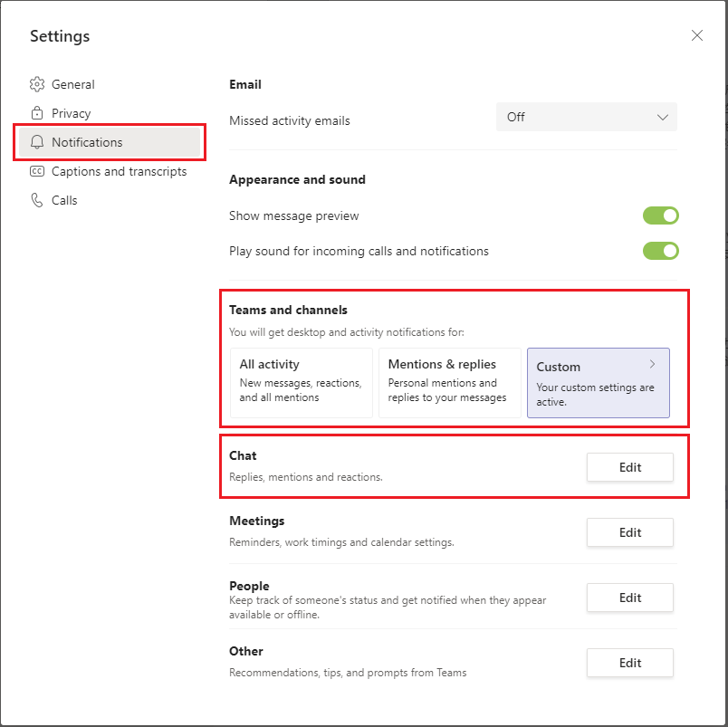Edit People notification settings
Screen dimensions: 728x727
point(629,597)
